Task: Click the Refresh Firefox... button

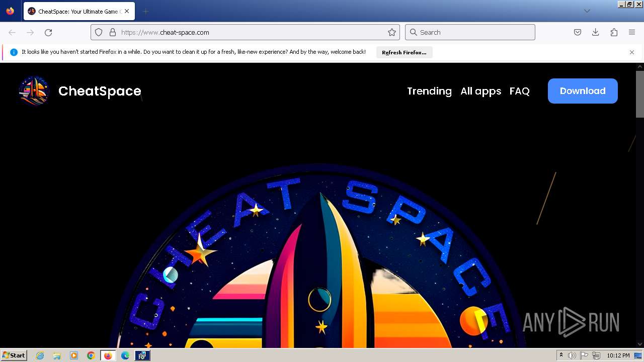Action: 404,52
